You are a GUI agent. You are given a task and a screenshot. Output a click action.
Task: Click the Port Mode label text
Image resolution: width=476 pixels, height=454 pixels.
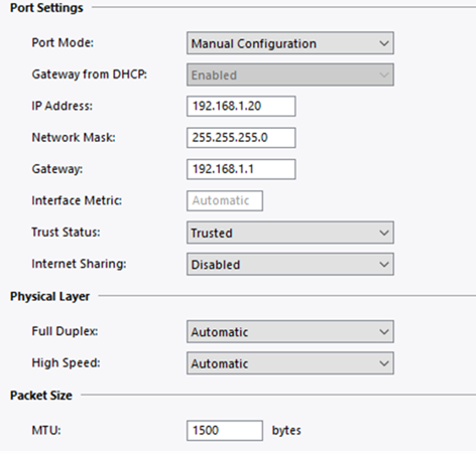[x=62, y=42]
